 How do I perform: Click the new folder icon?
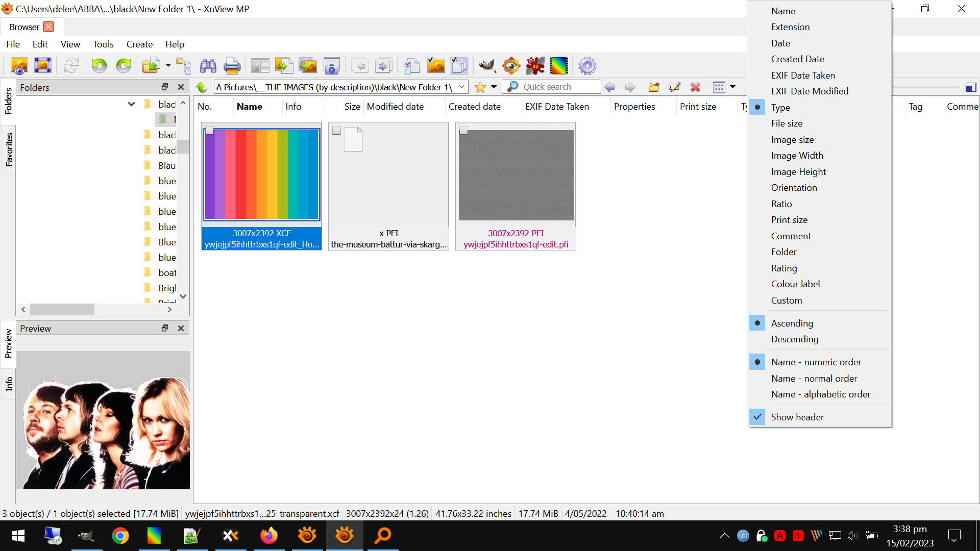point(654,87)
